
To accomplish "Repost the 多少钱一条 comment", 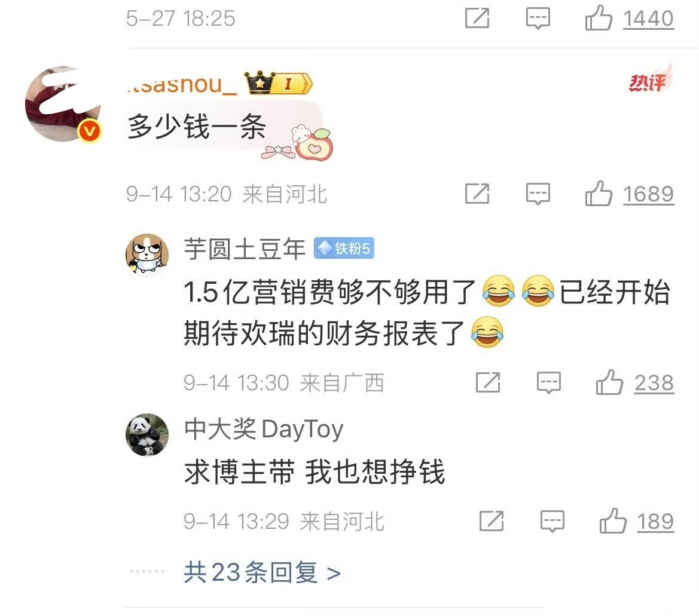I will pyautogui.click(x=477, y=194).
